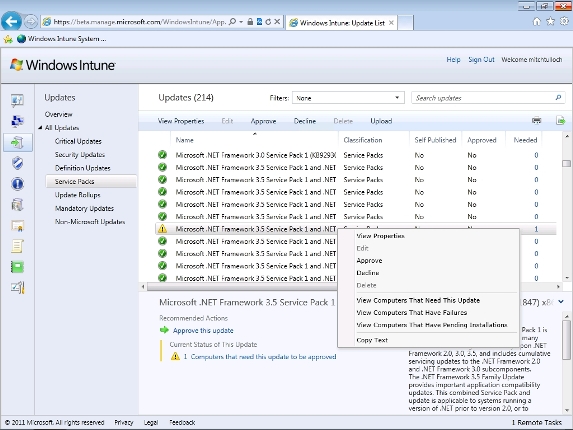Select View Computers That Have Pending Installations
The image size is (573, 430).
tap(432, 325)
